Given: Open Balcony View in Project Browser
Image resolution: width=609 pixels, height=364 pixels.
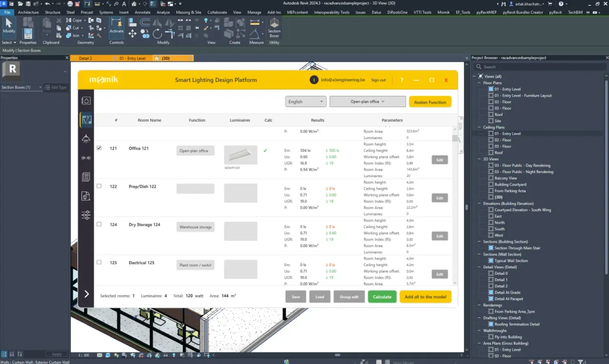Looking at the screenshot, I should [x=505, y=178].
